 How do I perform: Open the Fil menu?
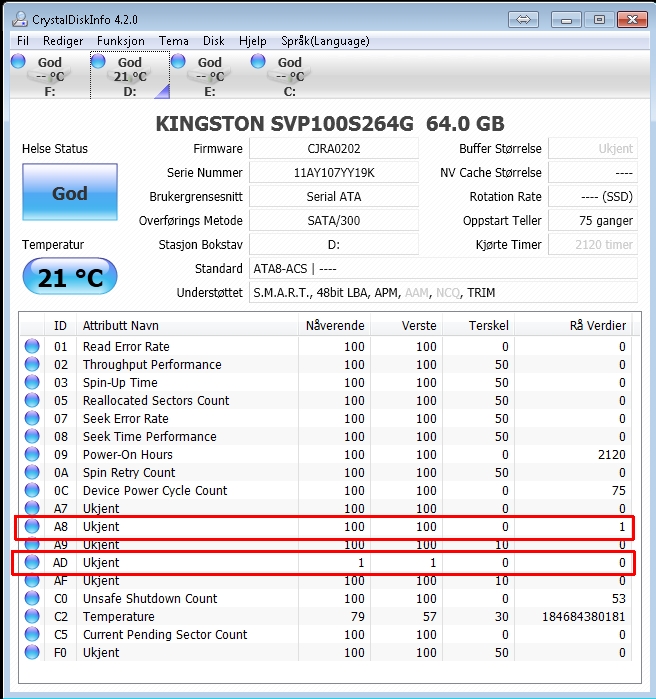23,41
